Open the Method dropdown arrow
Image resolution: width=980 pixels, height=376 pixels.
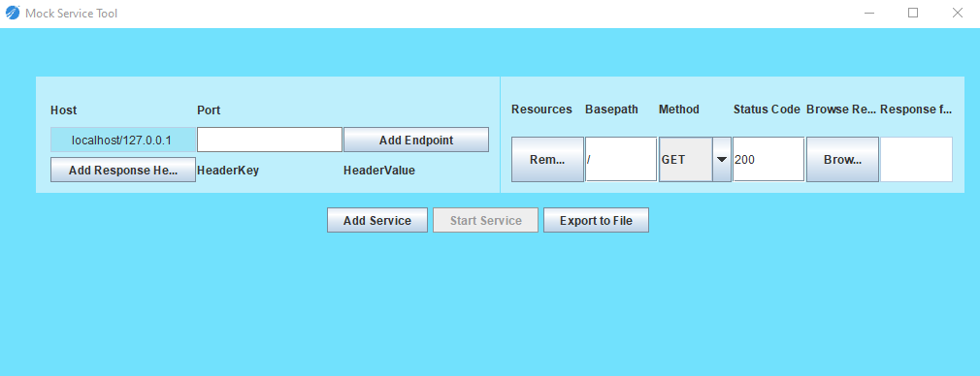(722, 160)
